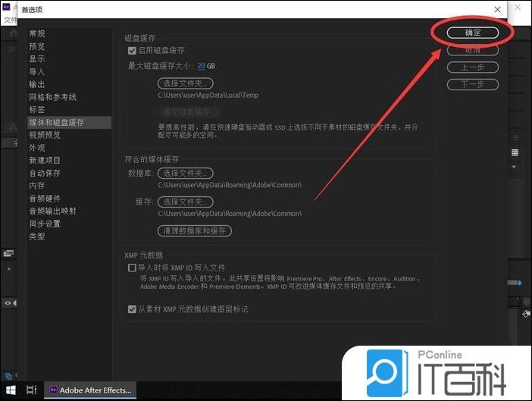Enable 导入时将 XMP ID 写入文件 checkbox

tap(132, 268)
